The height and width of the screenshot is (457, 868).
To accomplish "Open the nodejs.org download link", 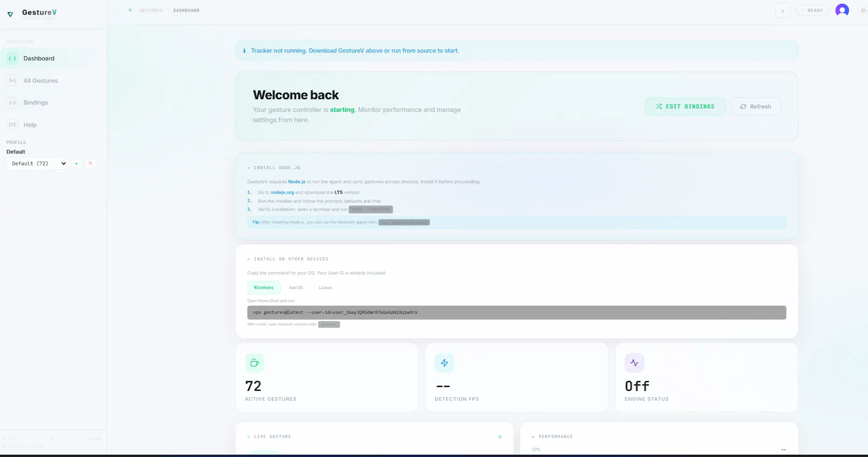I will 282,192.
